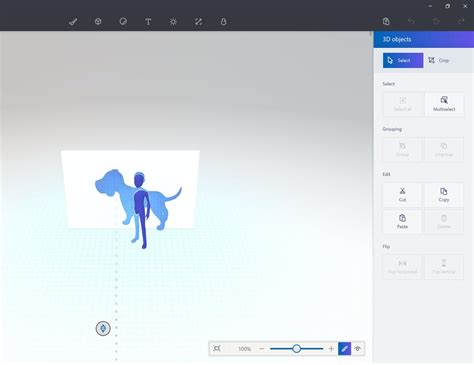Click the minus zoom-out button
This screenshot has height=365, width=474.
point(262,349)
